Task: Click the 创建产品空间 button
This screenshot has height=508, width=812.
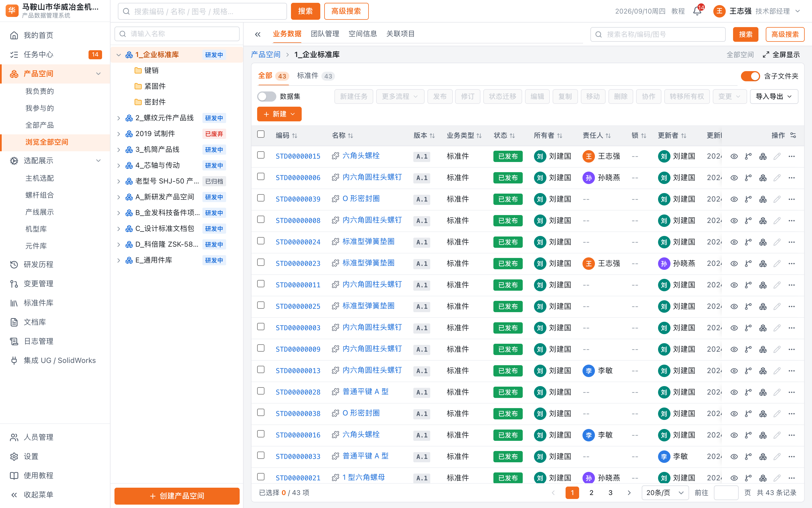Action: pos(177,496)
